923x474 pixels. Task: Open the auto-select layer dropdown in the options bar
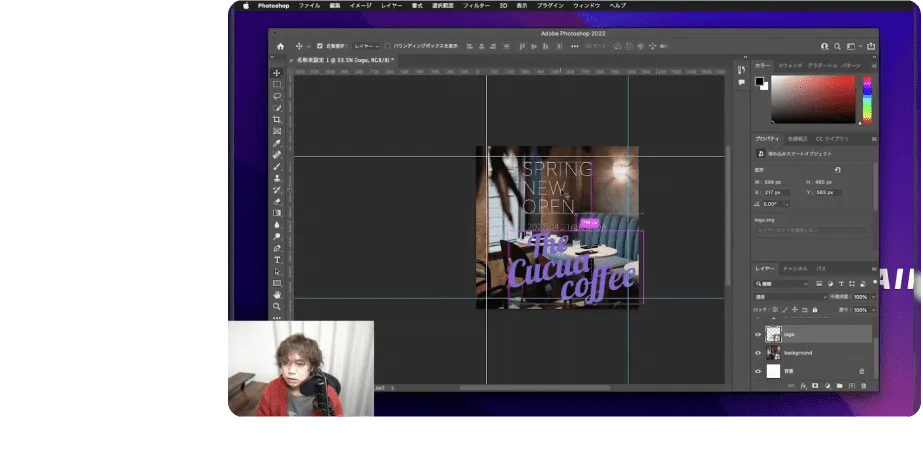point(365,46)
